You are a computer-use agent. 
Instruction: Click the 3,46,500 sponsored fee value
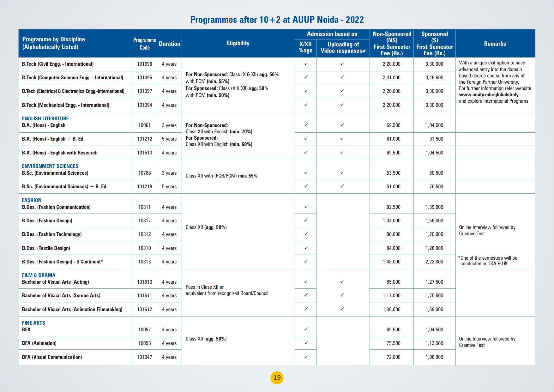point(434,77)
